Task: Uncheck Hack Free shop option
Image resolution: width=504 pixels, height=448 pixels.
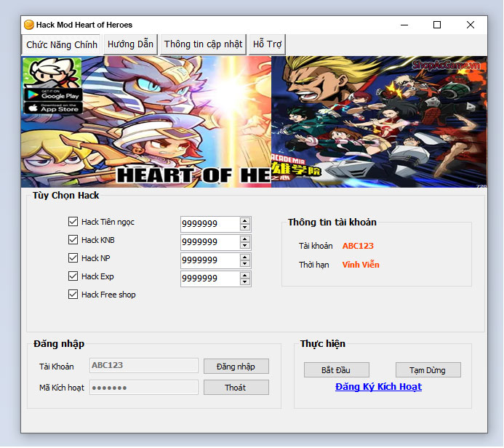Action: (x=73, y=295)
